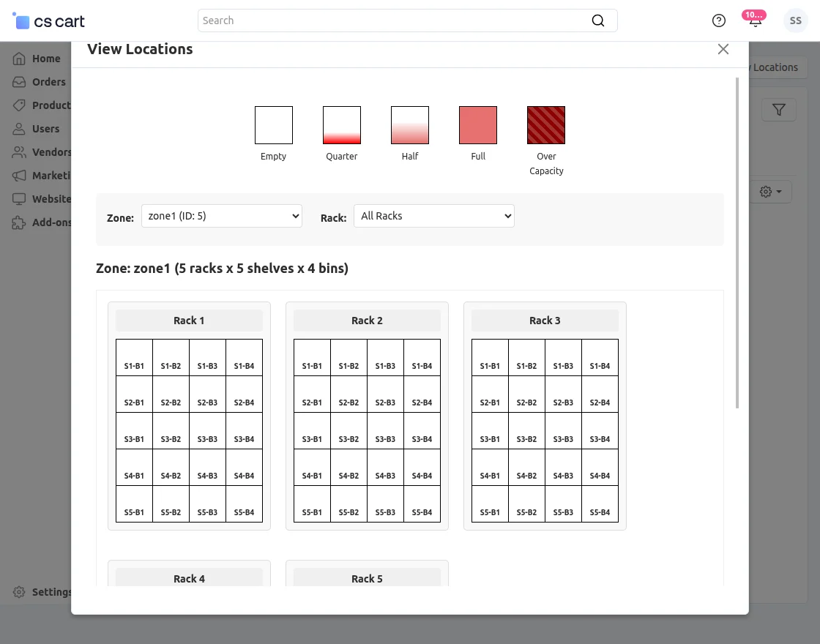Open the SS user avatar menu
This screenshot has height=644, width=820.
coord(796,20)
